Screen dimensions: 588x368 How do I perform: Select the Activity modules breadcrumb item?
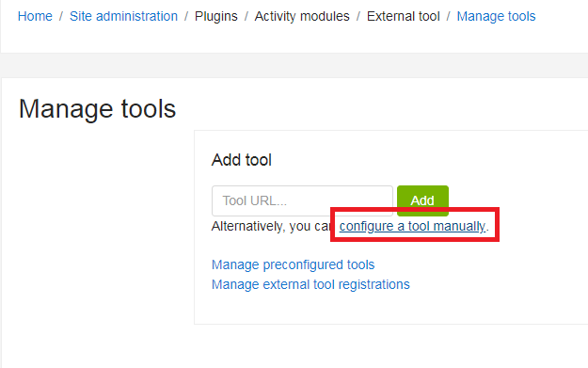[x=302, y=16]
